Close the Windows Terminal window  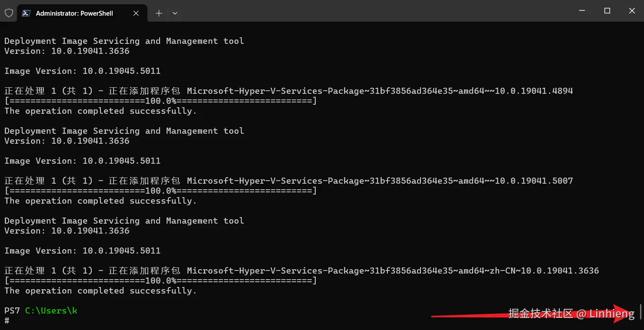tap(632, 11)
